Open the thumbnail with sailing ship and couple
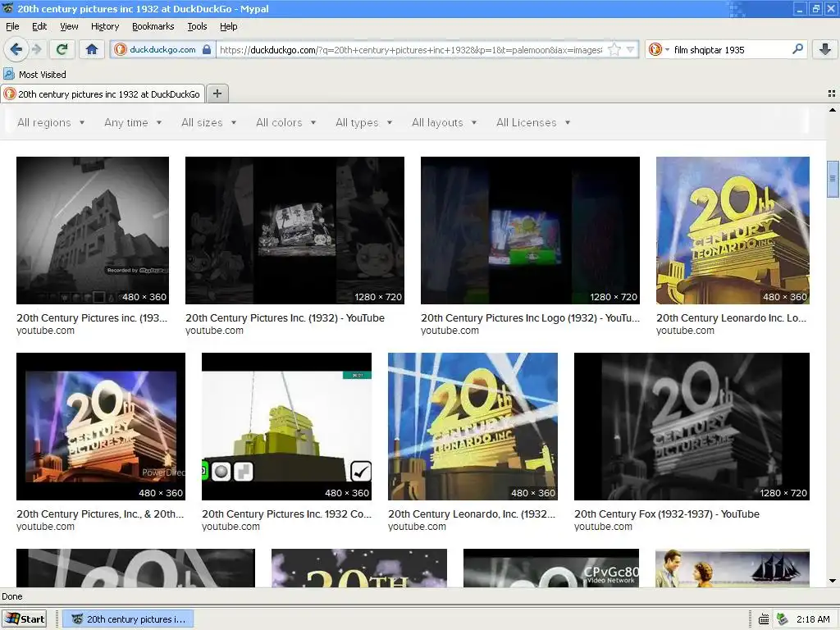This screenshot has height=630, width=840. pos(733,568)
